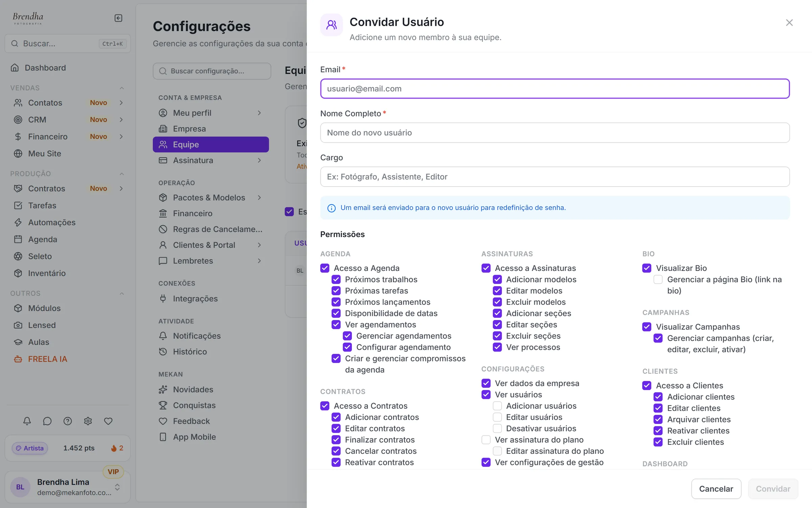Uncheck Acesso a Agenda permission

point(325,268)
